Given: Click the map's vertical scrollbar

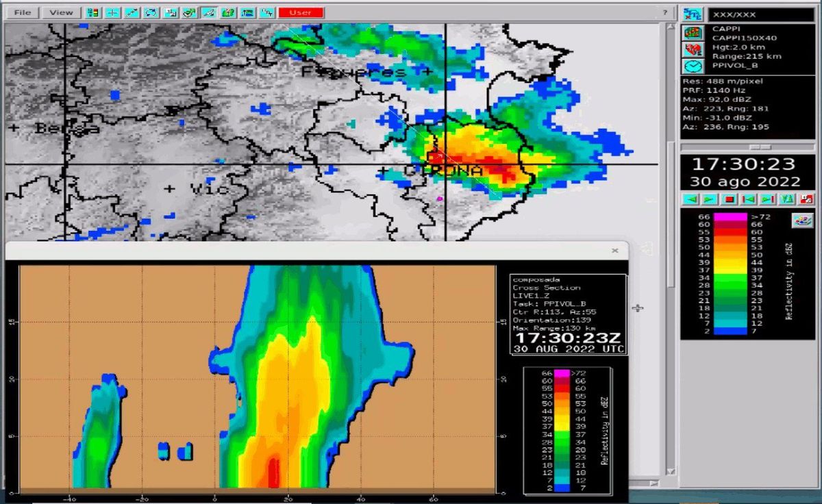Looking at the screenshot, I should 671,212.
